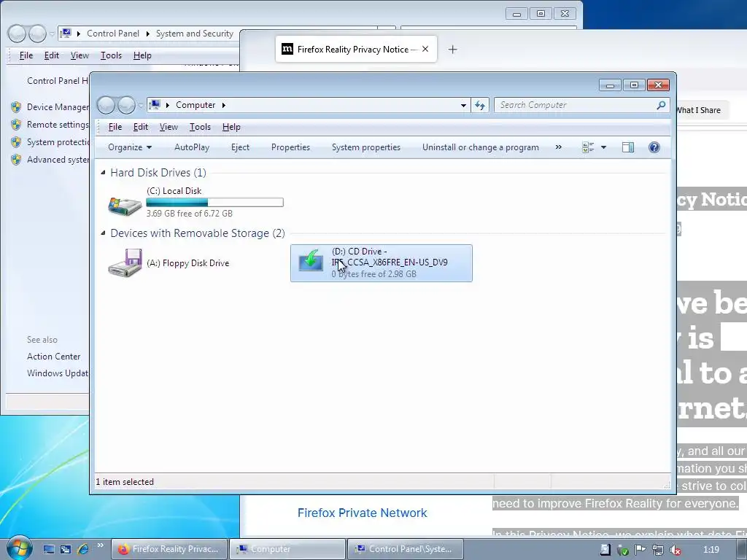Open the File menu in Computer window

[x=115, y=127]
